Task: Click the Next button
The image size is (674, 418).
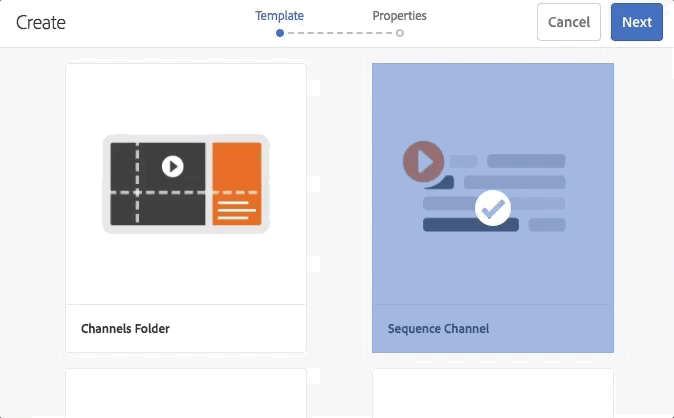Action: (637, 22)
